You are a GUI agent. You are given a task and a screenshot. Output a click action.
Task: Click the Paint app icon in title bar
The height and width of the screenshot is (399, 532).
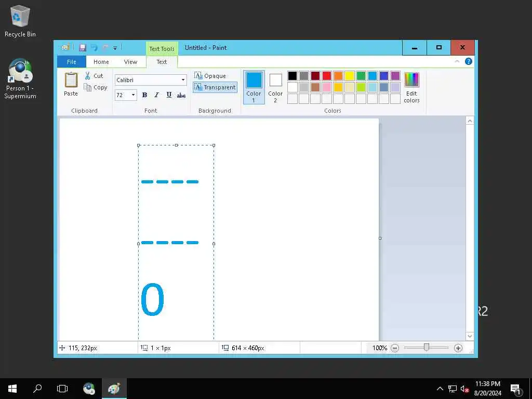coord(65,47)
